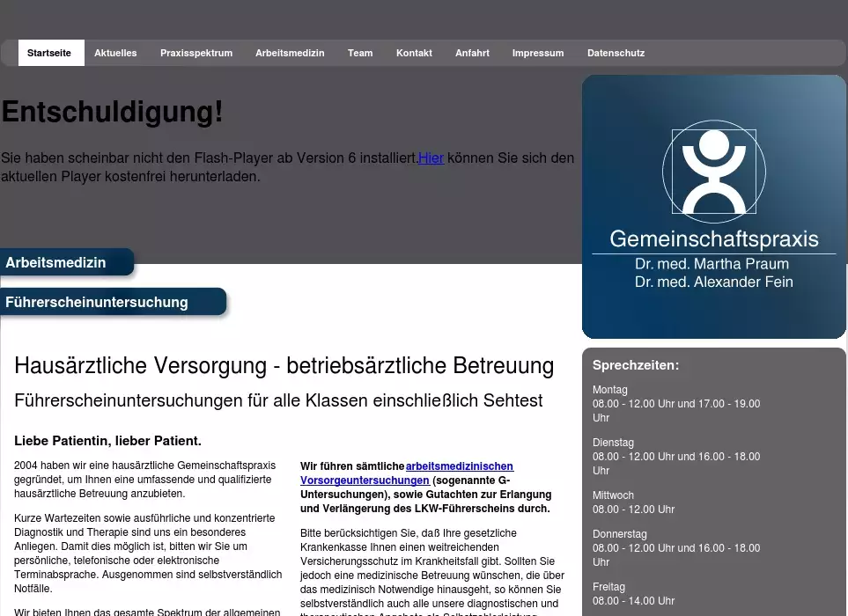This screenshot has height=616, width=848.
Task: Click the Entschuldigung! heading
Action: coord(113,112)
